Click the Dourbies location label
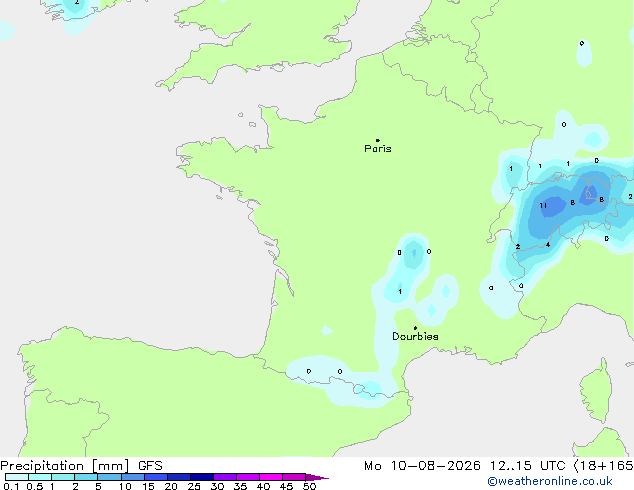Viewport: 634px width, 490px height. click(x=415, y=336)
